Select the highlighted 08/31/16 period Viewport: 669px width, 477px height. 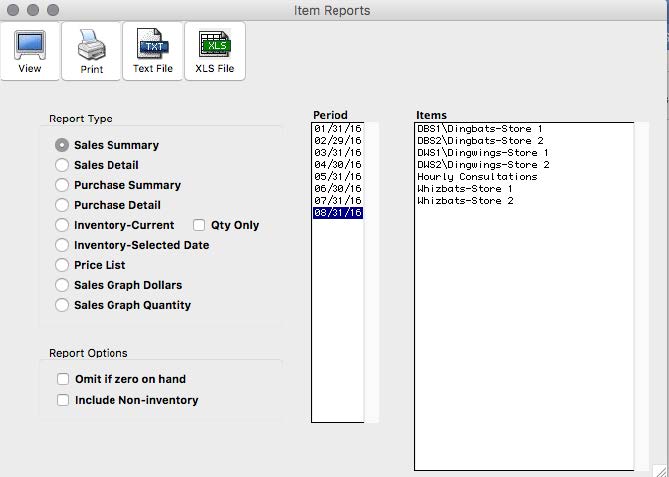[337, 213]
